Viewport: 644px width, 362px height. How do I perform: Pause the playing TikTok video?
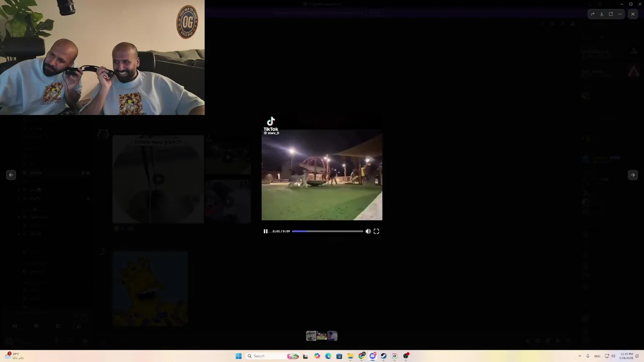[x=266, y=231]
